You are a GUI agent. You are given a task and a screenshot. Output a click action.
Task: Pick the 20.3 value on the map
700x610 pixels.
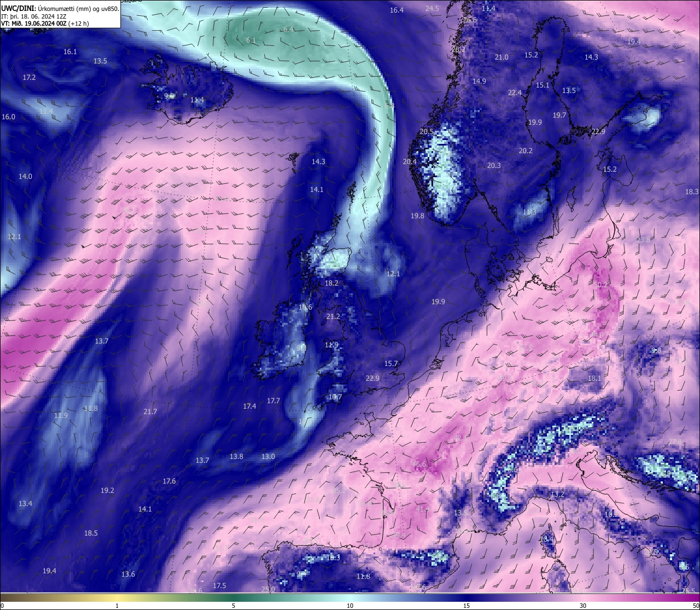point(494,166)
